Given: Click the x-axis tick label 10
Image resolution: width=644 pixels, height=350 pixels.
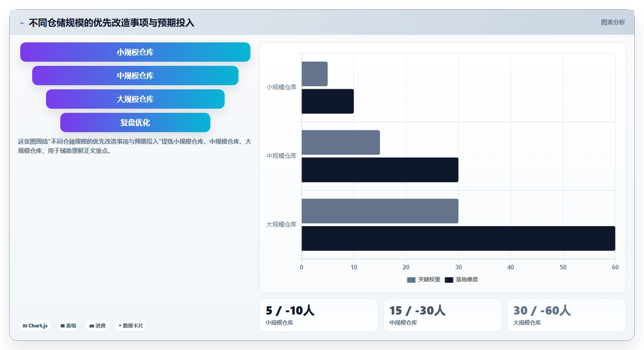Looking at the screenshot, I should (x=354, y=268).
